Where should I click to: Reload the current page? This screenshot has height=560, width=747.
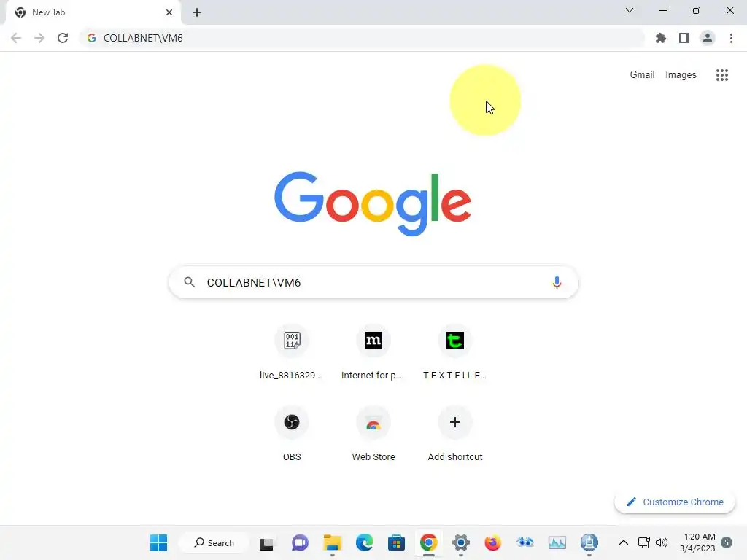(63, 38)
